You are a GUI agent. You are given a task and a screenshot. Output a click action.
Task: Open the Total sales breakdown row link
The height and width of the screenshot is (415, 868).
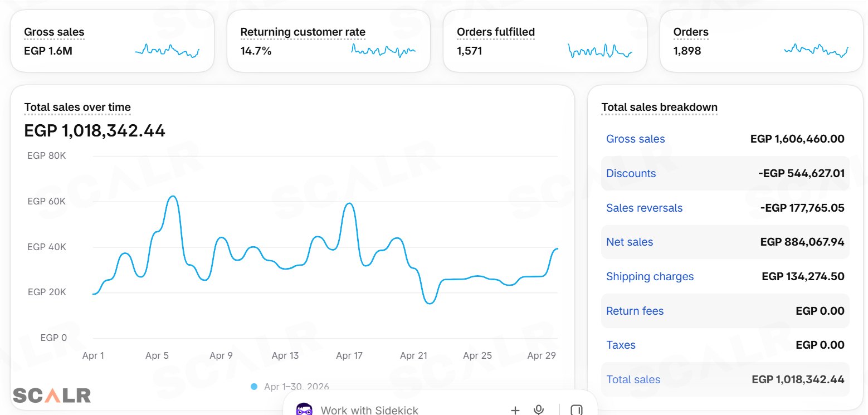tap(633, 380)
